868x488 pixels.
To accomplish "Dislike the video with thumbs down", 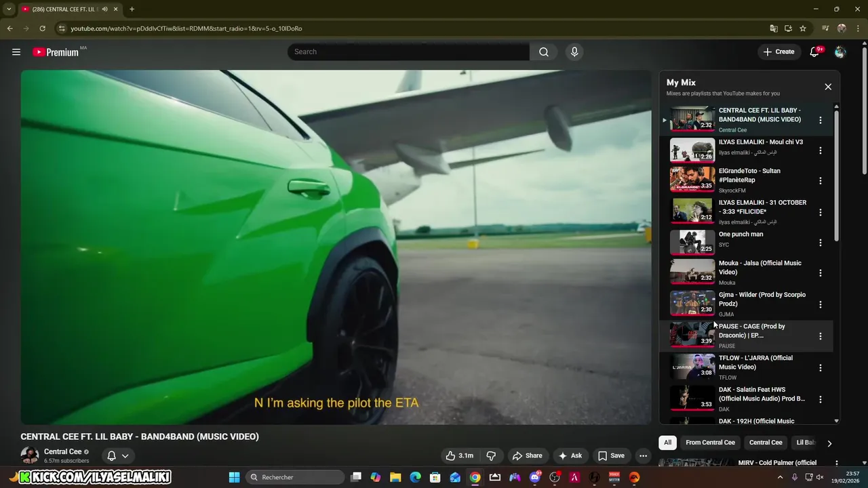I will (492, 455).
